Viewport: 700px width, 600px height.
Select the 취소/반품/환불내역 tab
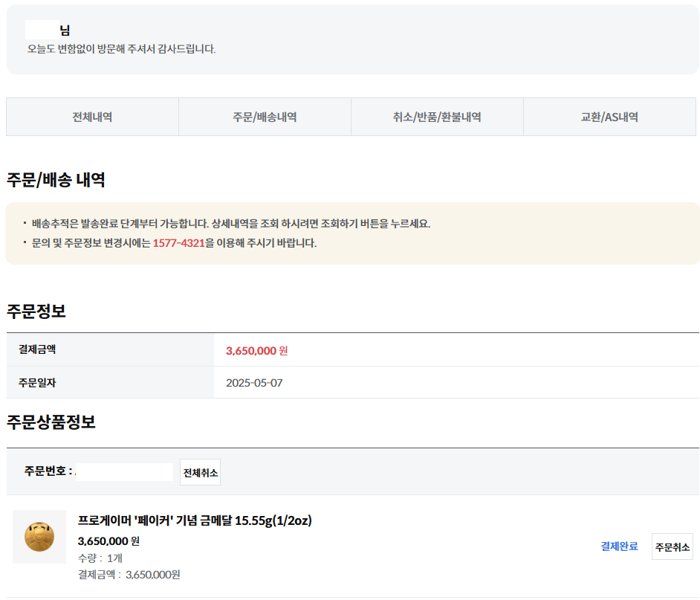click(437, 117)
